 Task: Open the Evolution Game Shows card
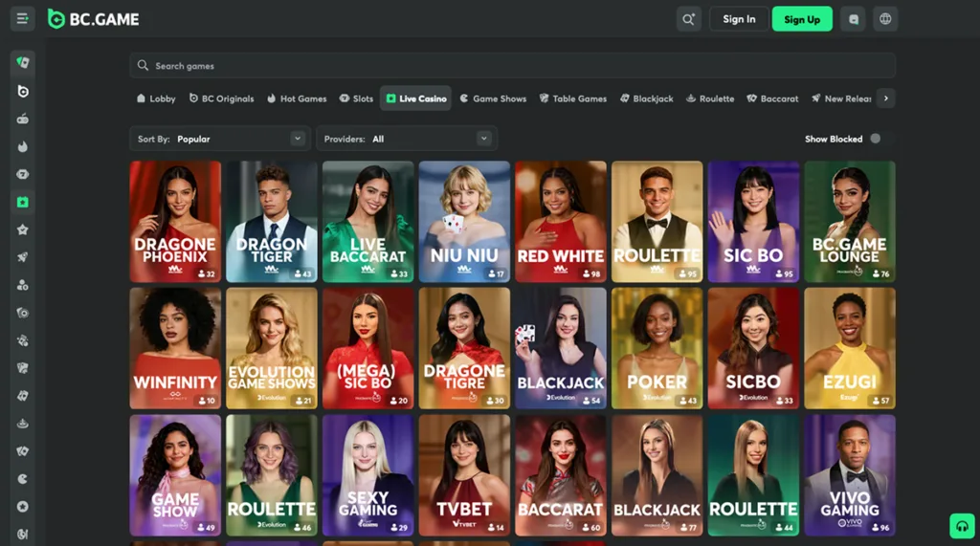point(271,349)
